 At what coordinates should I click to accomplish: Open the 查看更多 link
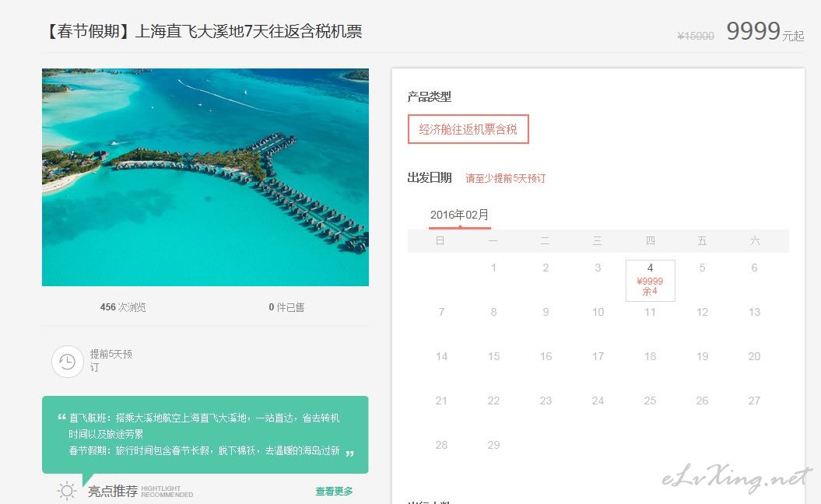334,492
